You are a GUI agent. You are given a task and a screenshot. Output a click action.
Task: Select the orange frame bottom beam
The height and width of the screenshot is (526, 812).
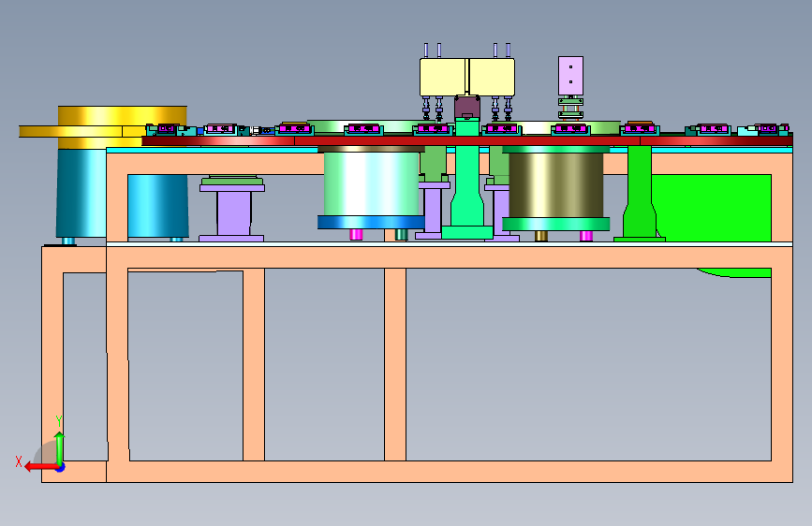[450, 472]
